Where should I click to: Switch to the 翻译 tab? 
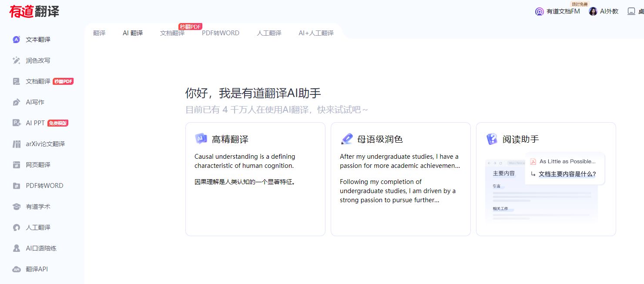pyautogui.click(x=99, y=33)
